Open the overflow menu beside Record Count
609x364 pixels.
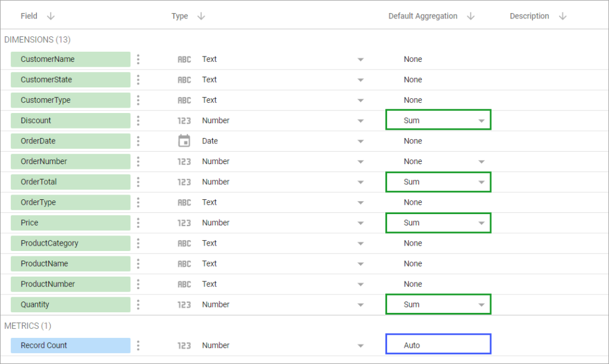pos(138,345)
